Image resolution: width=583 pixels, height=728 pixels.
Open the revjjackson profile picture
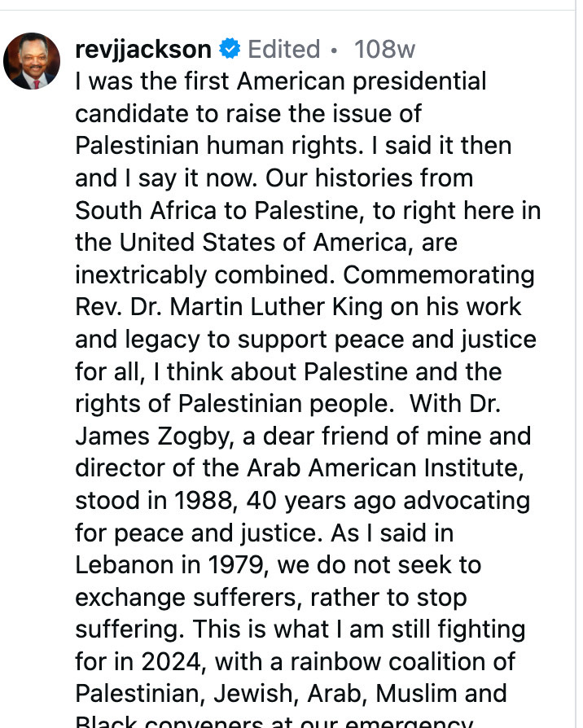coord(32,62)
